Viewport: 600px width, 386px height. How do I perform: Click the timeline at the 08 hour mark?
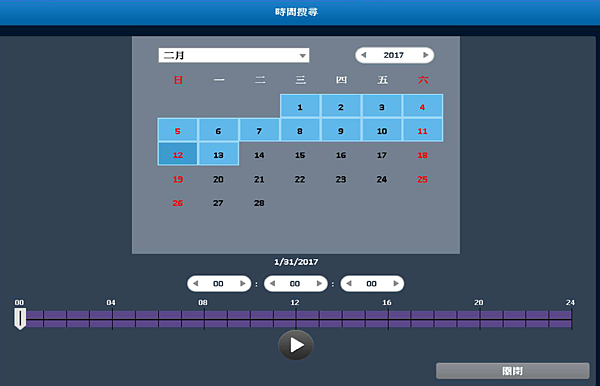coord(204,319)
